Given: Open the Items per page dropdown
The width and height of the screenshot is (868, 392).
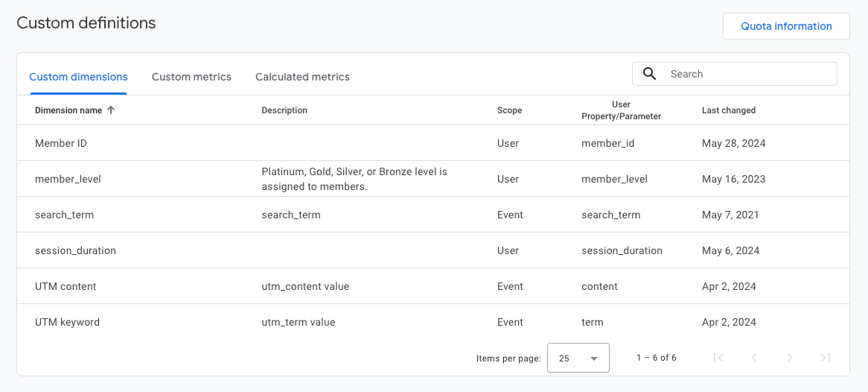Looking at the screenshot, I should 578,358.
